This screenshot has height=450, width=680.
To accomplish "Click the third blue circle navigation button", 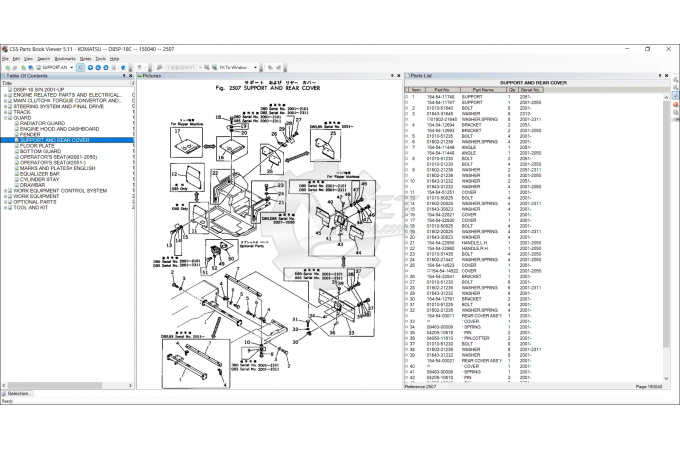I will coord(105,68).
